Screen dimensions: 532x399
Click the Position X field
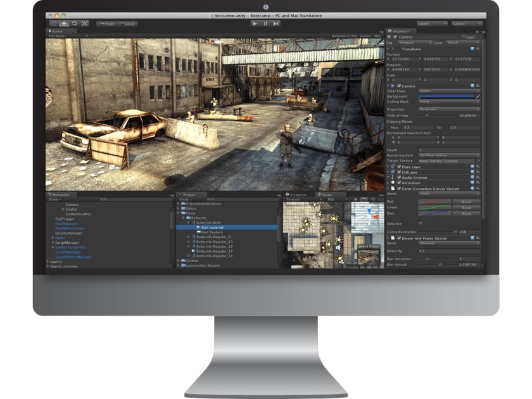pos(405,59)
